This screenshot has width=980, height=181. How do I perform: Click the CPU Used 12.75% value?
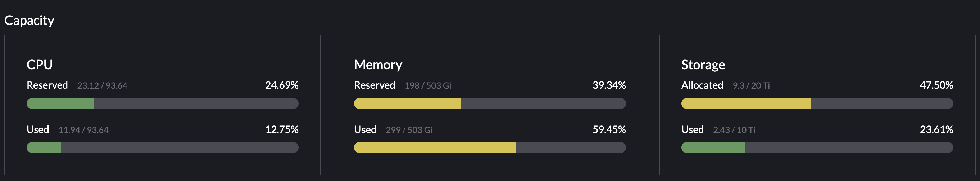pyautogui.click(x=282, y=129)
